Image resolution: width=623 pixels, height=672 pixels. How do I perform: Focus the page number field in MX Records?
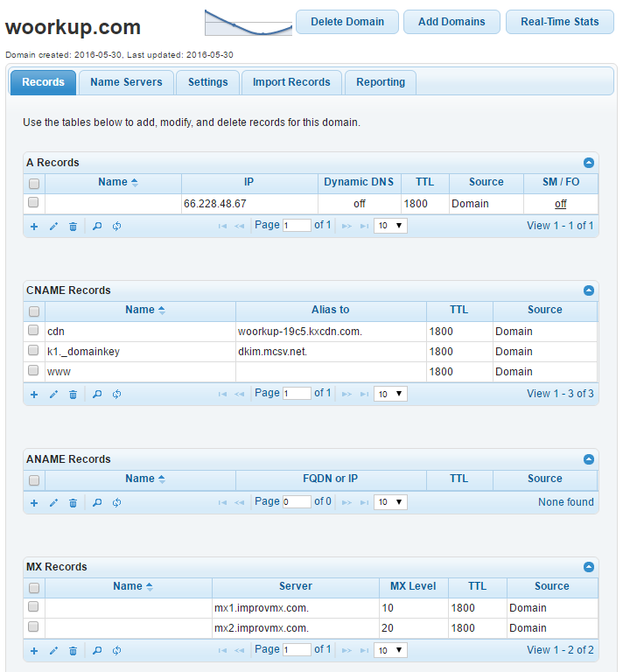297,650
